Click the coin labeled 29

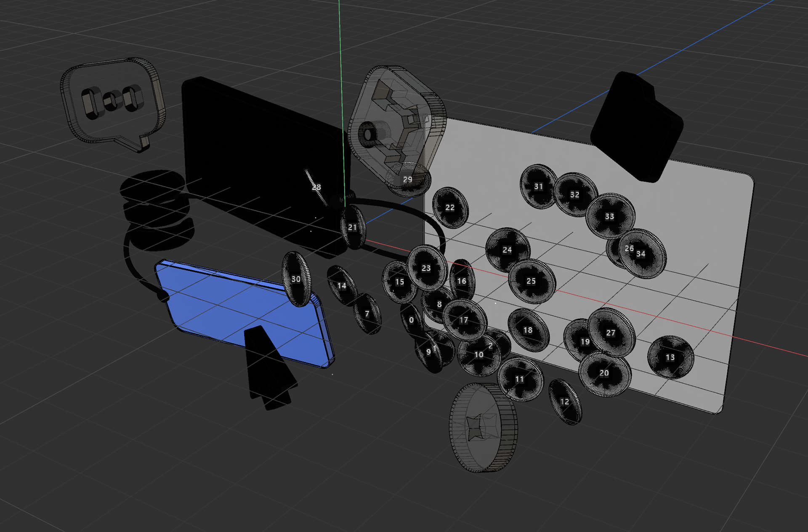click(408, 180)
